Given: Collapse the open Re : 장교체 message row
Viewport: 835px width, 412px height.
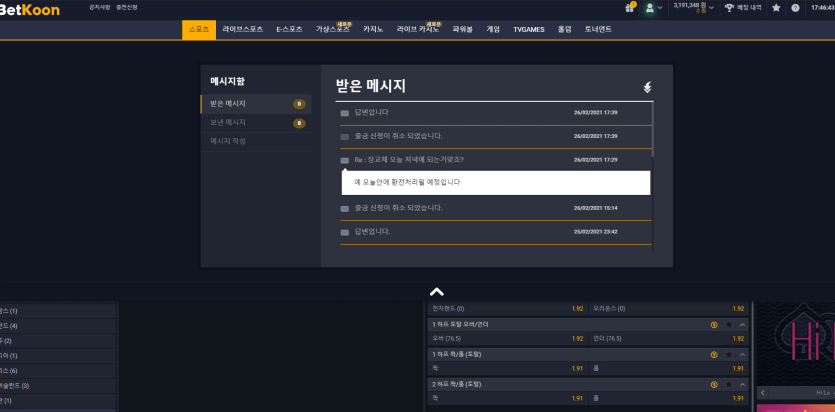Looking at the screenshot, I should coord(496,160).
